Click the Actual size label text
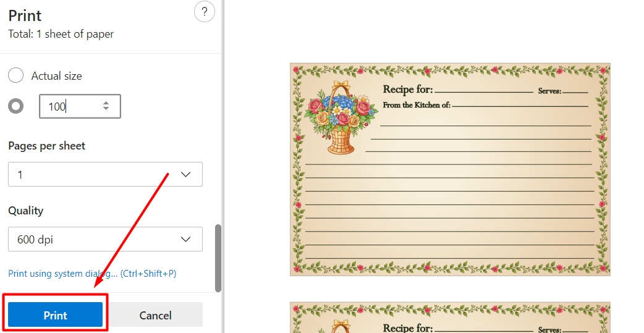 point(57,76)
